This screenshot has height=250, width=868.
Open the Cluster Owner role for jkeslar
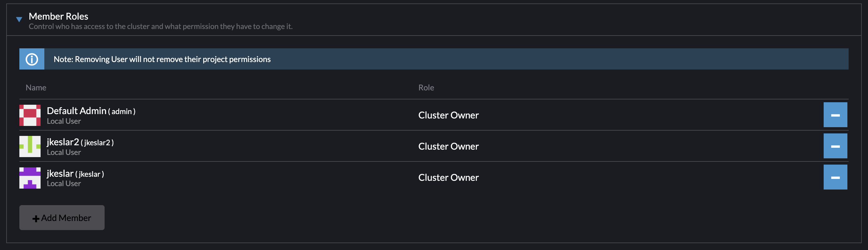coord(448,177)
